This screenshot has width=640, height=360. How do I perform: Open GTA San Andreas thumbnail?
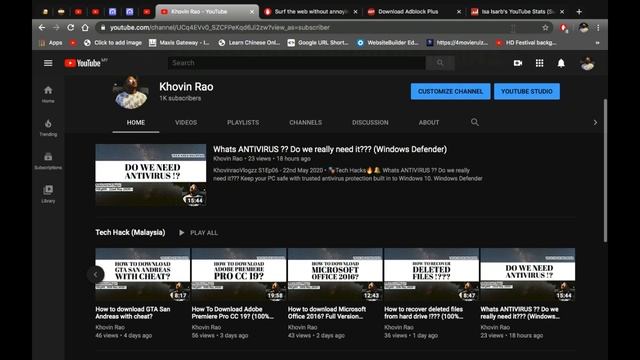coord(142,274)
